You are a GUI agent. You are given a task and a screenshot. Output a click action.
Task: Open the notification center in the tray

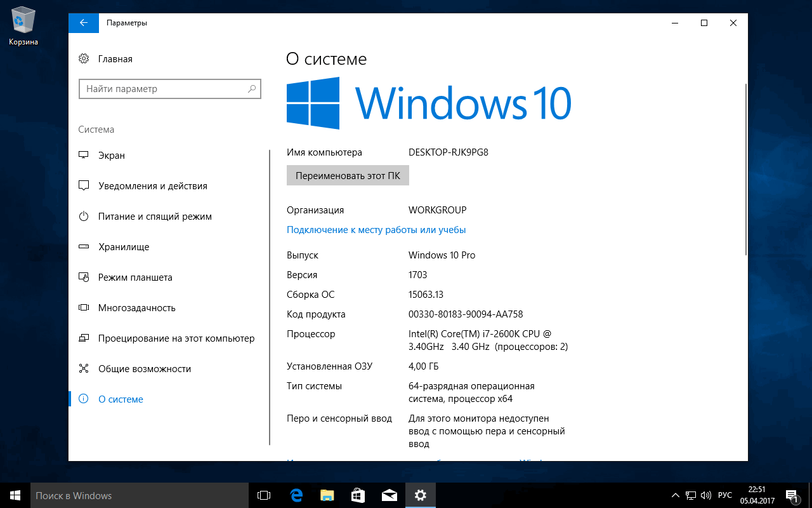click(x=792, y=495)
